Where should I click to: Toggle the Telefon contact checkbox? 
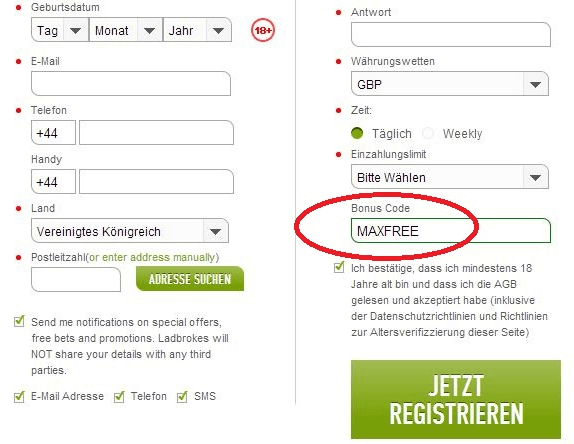119,396
